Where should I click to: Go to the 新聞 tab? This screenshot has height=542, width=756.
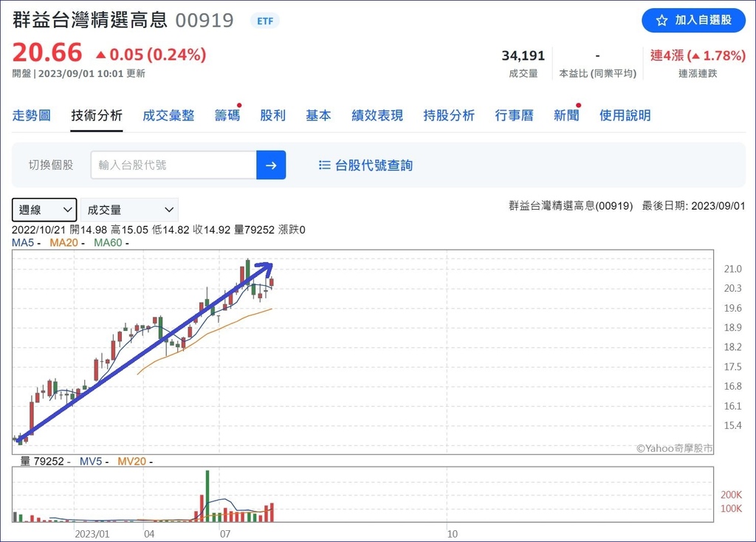(x=566, y=116)
